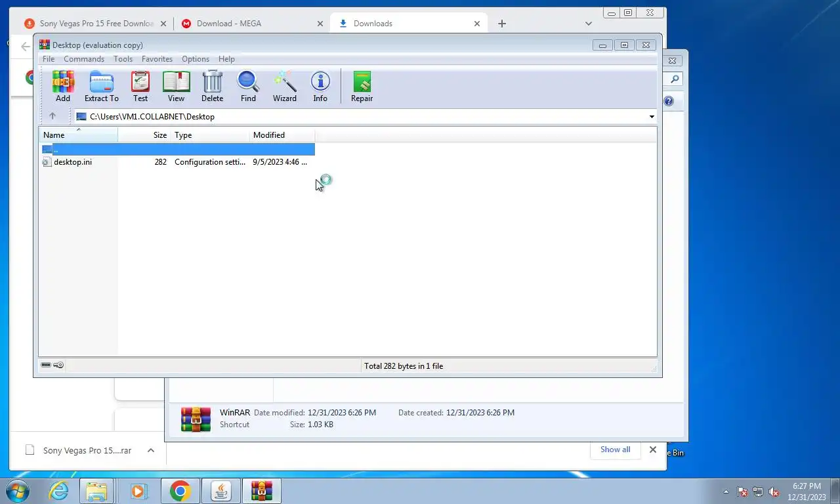The height and width of the screenshot is (504, 840).
Task: Click the Chrome back arrow
Action: pos(25,47)
